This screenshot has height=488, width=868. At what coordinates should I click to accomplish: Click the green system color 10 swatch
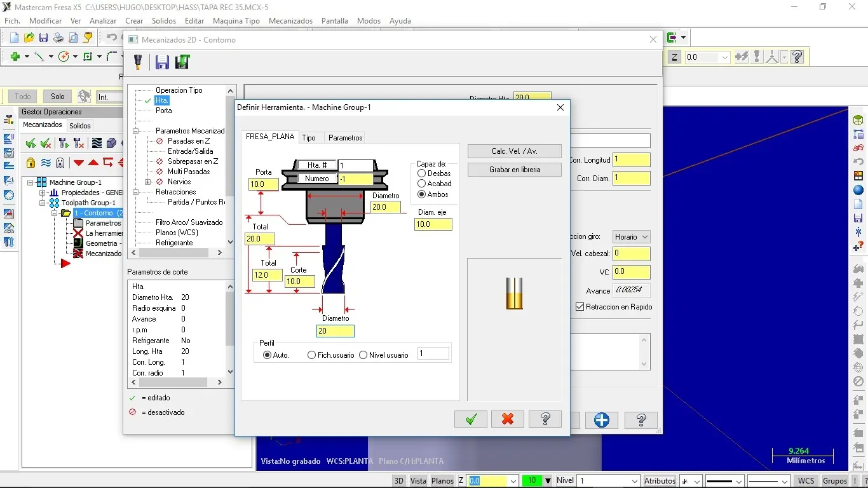click(x=532, y=481)
